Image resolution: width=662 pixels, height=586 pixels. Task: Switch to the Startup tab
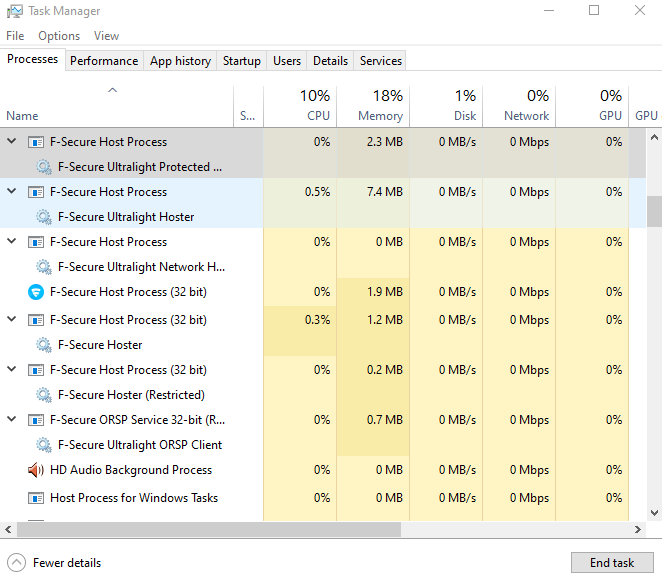241,61
